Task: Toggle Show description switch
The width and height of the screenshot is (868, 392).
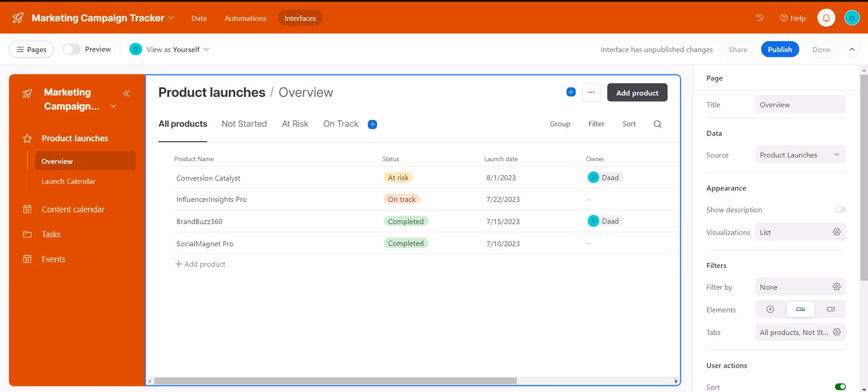Action: (840, 210)
